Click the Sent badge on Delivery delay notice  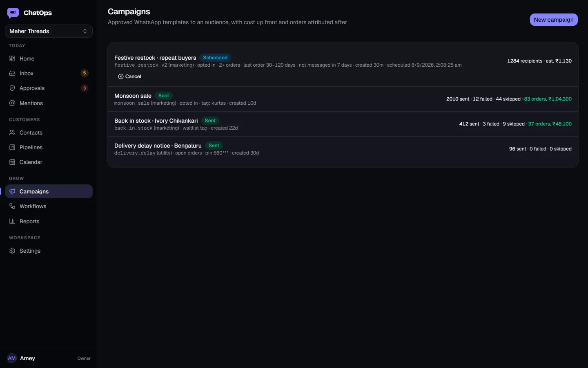tap(214, 146)
